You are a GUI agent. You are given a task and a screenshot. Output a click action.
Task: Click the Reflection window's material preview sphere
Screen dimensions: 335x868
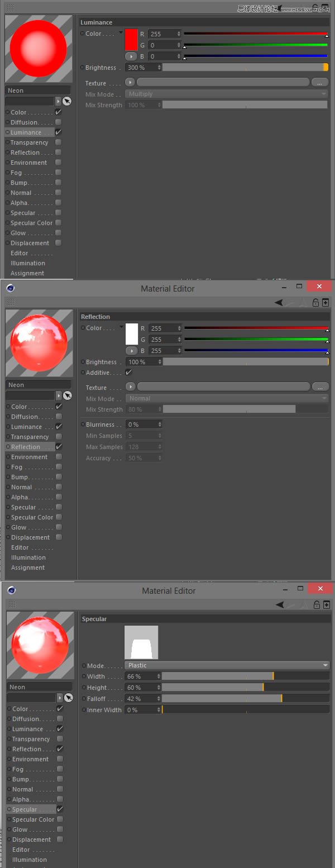point(39,343)
